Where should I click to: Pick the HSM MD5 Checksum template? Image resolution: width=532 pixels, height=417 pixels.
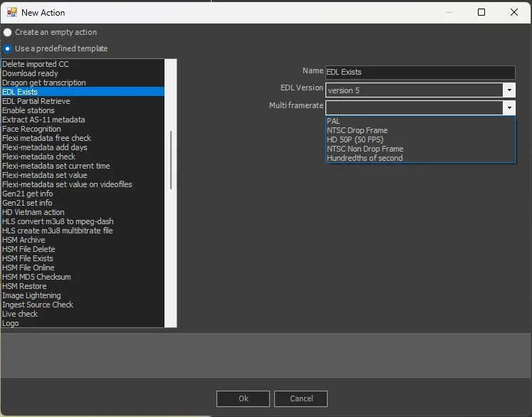coord(36,277)
